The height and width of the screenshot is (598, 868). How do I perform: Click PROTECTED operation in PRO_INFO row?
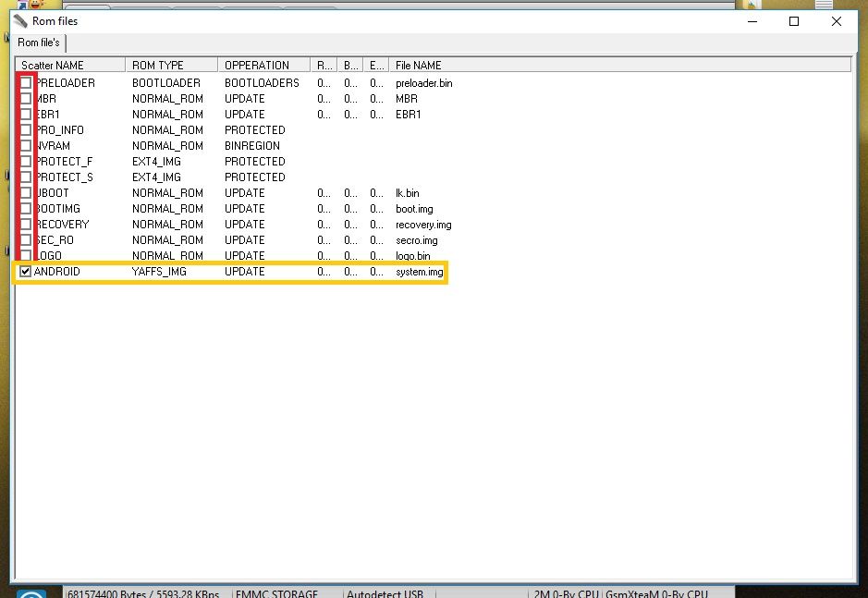(x=254, y=130)
